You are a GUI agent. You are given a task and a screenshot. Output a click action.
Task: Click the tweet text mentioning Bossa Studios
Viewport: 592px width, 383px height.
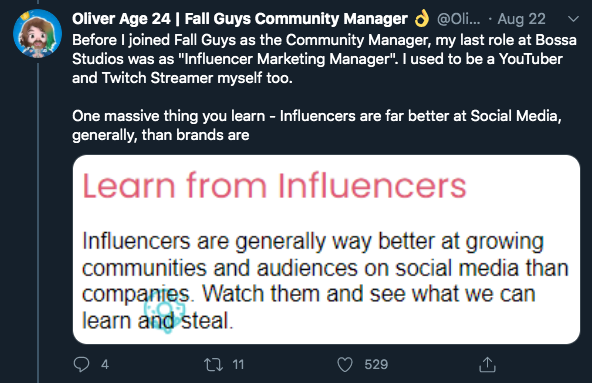pos(324,59)
